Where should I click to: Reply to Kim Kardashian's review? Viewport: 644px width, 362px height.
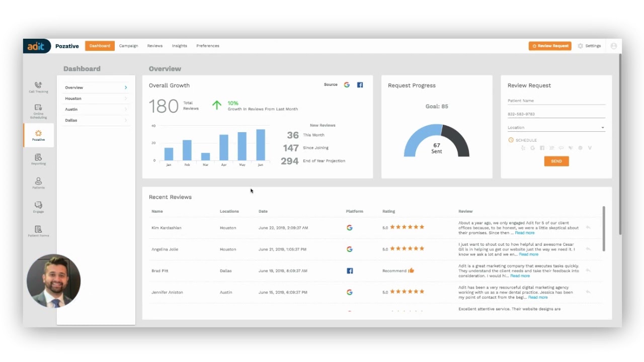pyautogui.click(x=588, y=228)
